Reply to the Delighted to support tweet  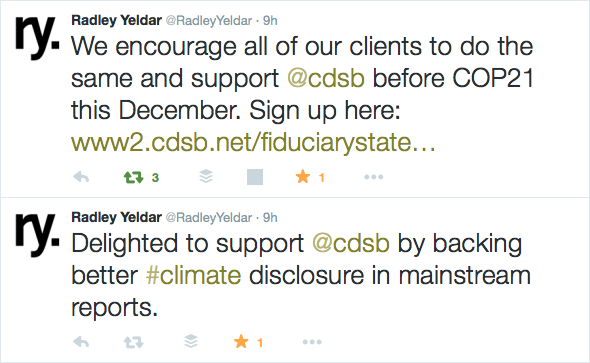click(81, 342)
